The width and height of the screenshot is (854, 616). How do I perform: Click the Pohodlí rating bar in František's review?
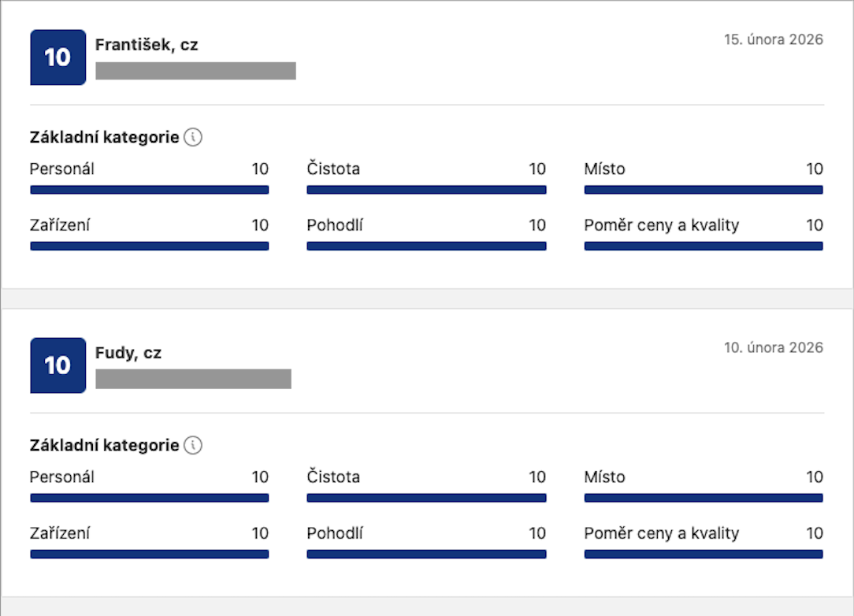coord(426,246)
